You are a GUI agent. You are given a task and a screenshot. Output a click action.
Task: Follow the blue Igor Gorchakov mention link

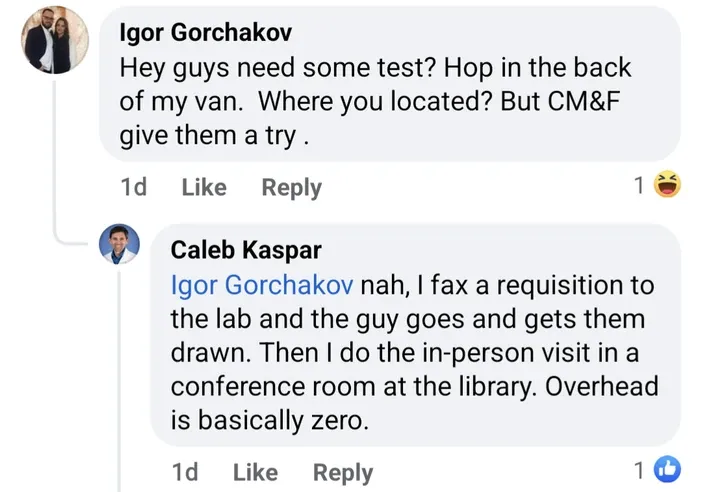point(262,285)
